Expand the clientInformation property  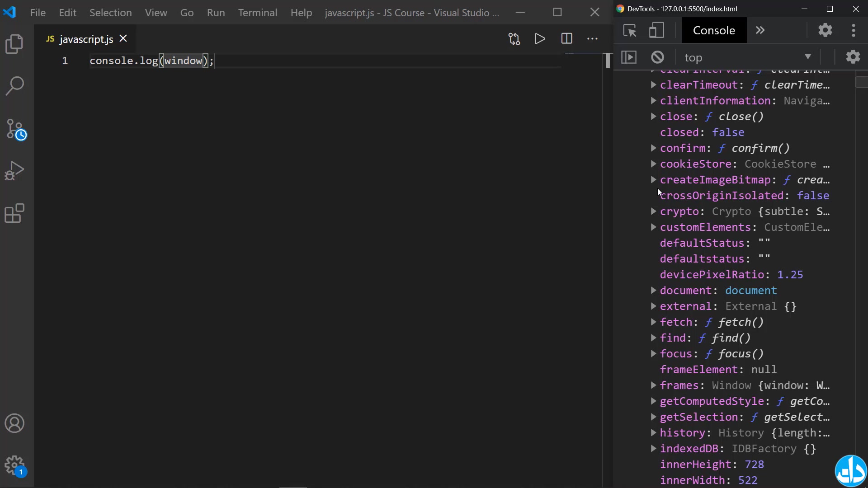tap(653, 101)
